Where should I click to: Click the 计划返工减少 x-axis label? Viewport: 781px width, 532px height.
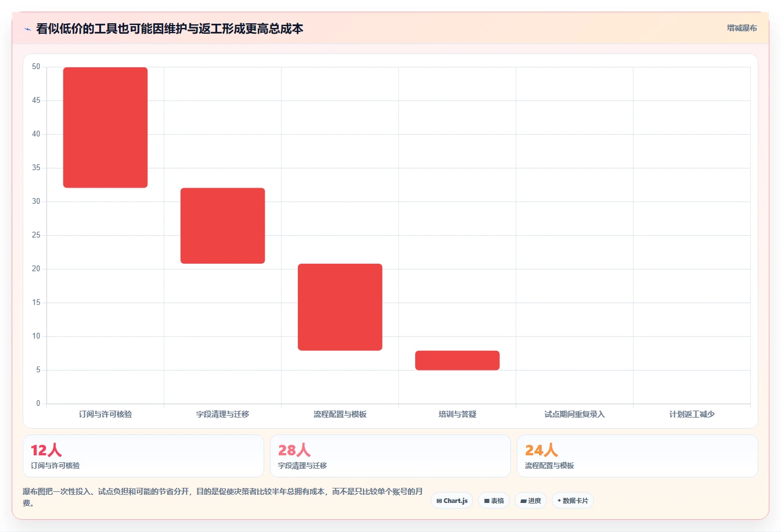[x=692, y=414]
